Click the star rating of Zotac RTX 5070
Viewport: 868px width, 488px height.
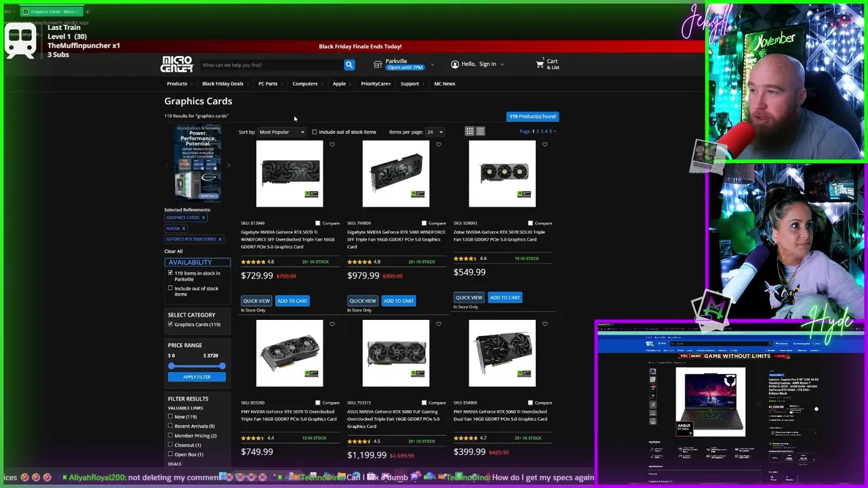click(465, 258)
